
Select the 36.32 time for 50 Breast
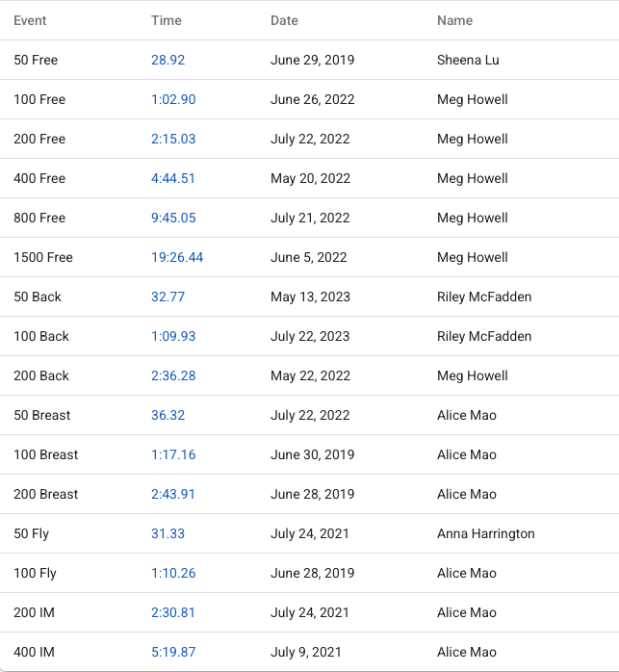(x=168, y=415)
